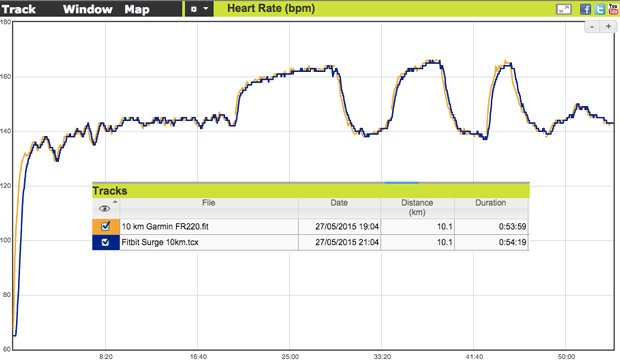620x360 pixels.
Task: Click the 25:00 time axis label
Action: tap(290, 356)
